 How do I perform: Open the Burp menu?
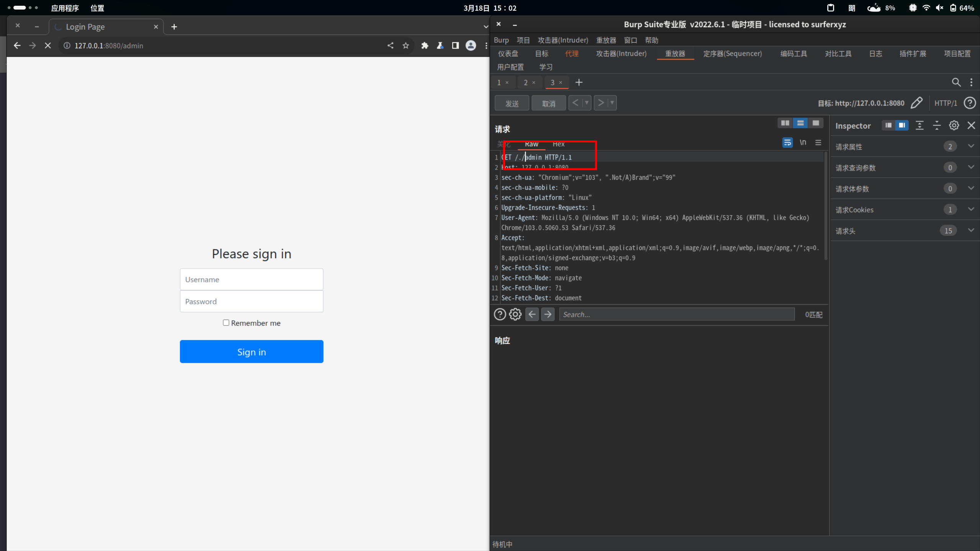501,40
